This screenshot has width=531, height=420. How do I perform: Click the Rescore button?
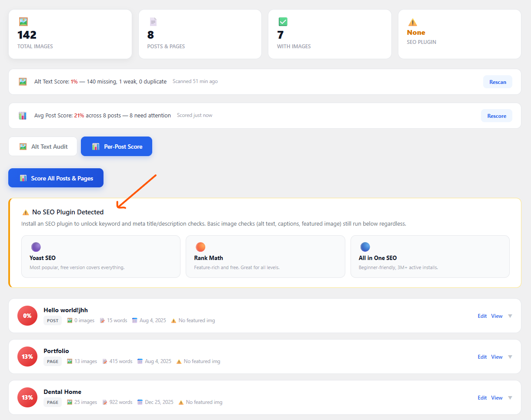pyautogui.click(x=497, y=116)
